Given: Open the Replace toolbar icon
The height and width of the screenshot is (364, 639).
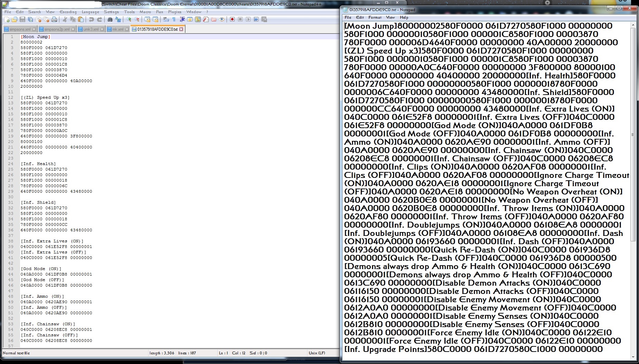Looking at the screenshot, I should pos(118,19).
